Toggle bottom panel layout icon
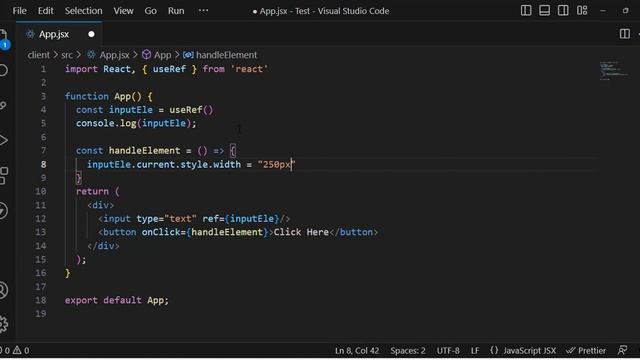 [x=544, y=11]
